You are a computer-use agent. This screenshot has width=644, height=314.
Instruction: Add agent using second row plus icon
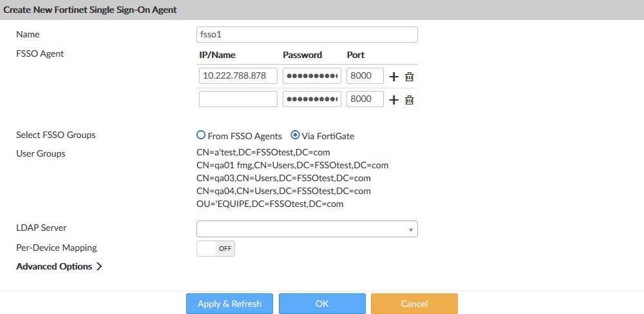point(394,100)
